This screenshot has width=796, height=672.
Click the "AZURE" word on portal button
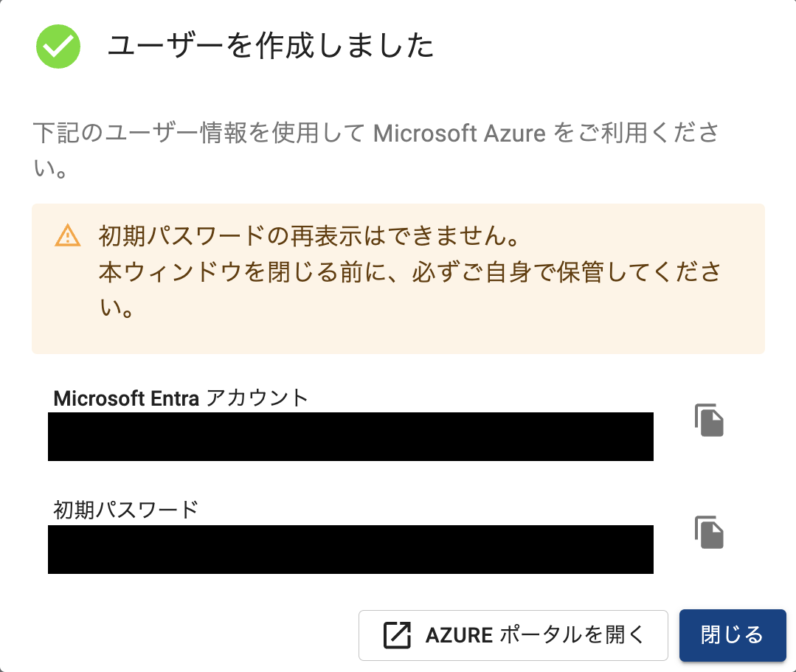tap(459, 635)
